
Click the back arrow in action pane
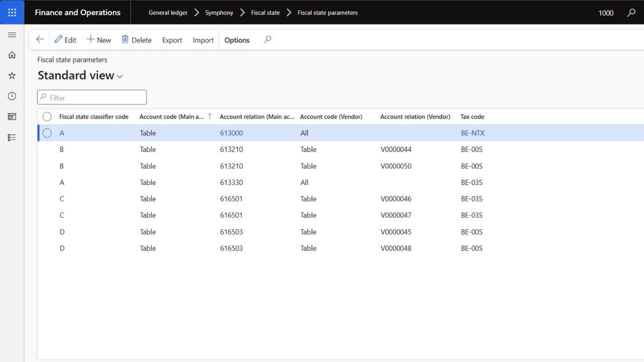40,40
